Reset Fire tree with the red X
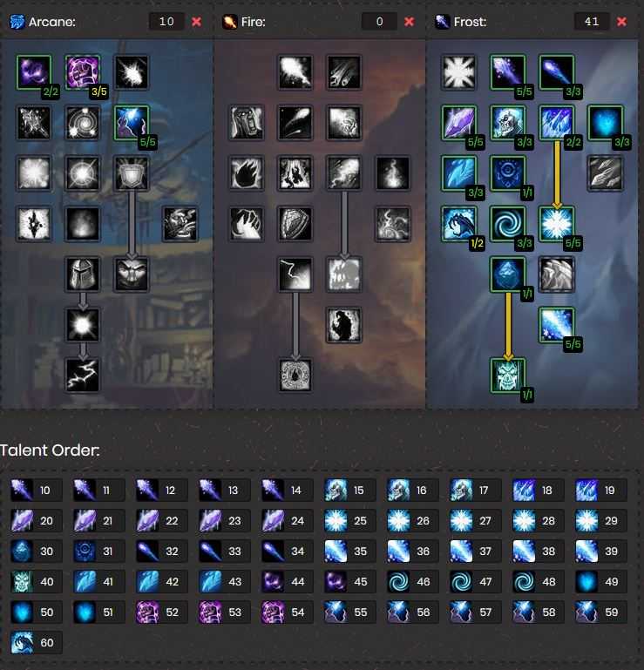The image size is (644, 670). (x=409, y=22)
